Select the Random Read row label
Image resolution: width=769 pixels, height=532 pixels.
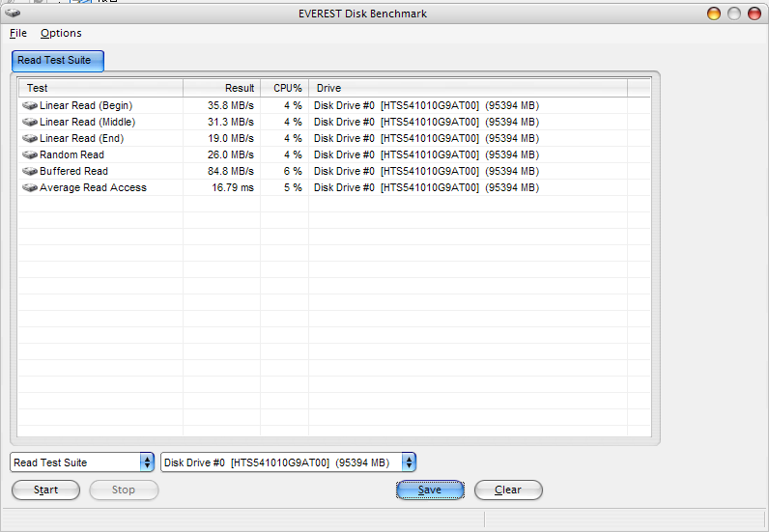pos(71,154)
